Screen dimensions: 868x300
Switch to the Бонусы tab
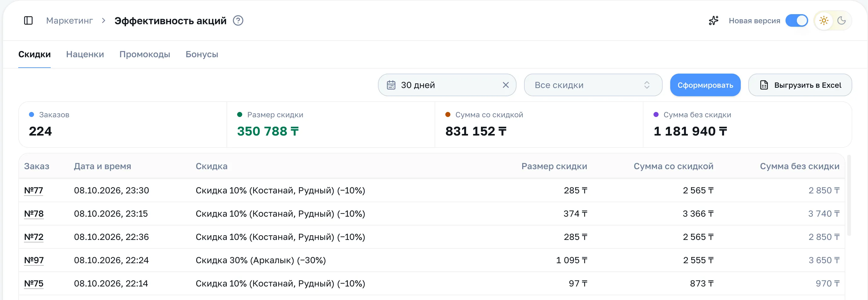[x=202, y=54]
